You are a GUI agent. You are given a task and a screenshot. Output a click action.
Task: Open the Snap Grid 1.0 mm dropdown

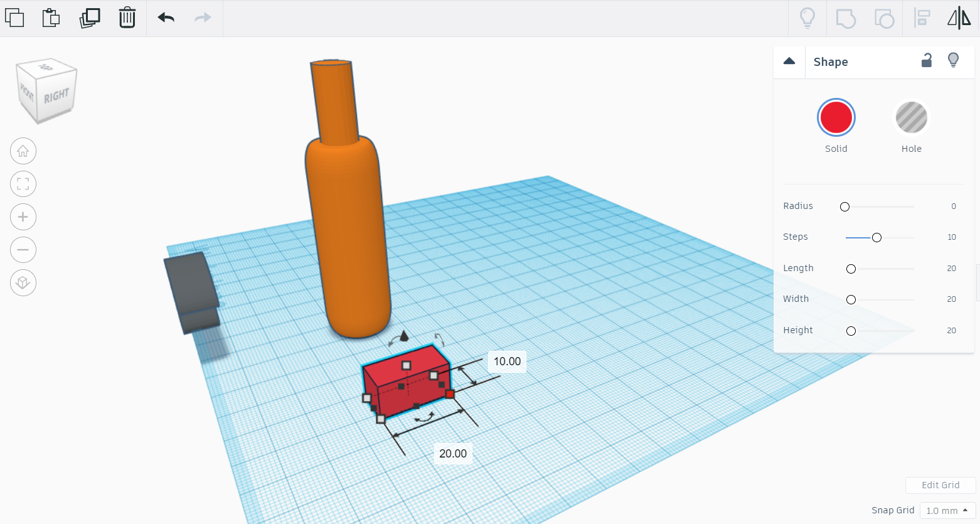947,511
